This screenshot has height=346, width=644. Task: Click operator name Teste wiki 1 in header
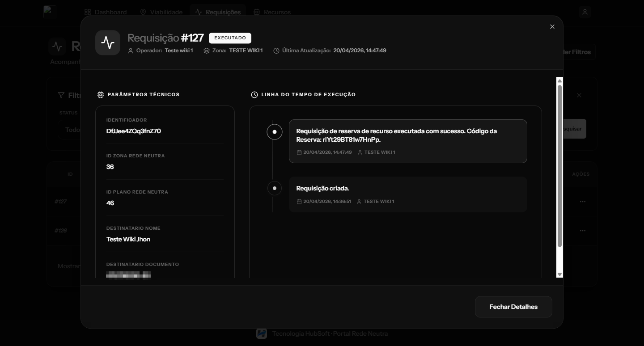click(179, 51)
